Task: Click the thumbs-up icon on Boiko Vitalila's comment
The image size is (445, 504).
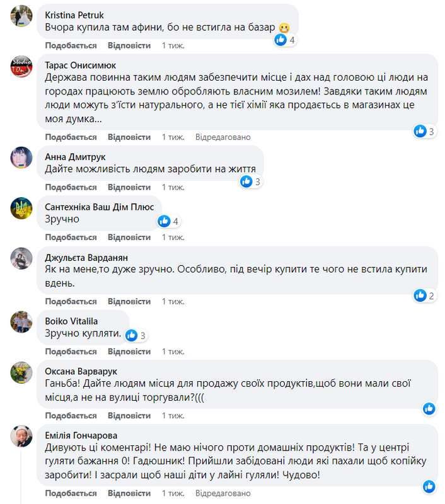Action: coord(132,336)
